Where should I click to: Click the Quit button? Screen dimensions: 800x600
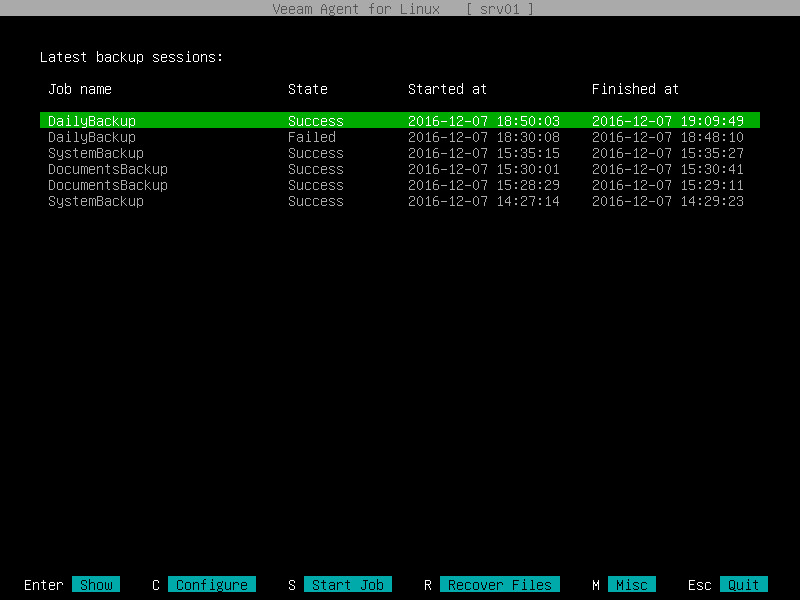click(743, 584)
